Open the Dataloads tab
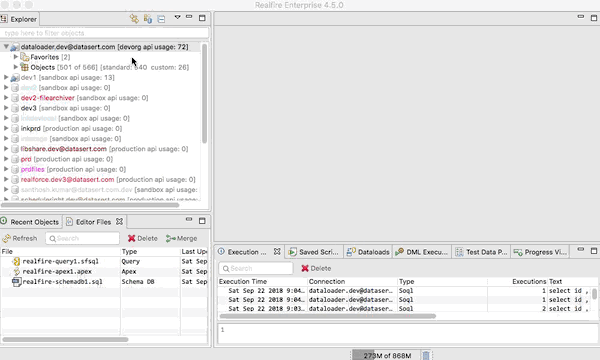 pos(368,252)
